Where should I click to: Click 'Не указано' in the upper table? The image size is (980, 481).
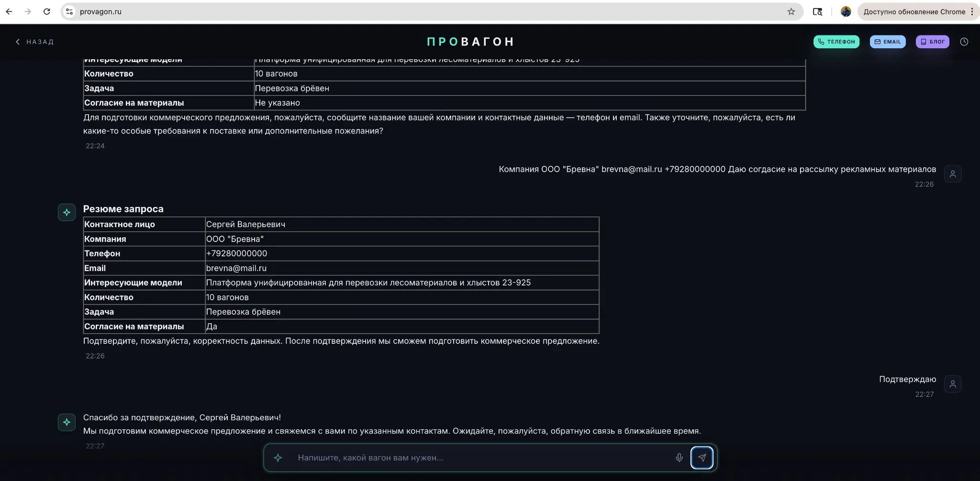click(x=530, y=103)
